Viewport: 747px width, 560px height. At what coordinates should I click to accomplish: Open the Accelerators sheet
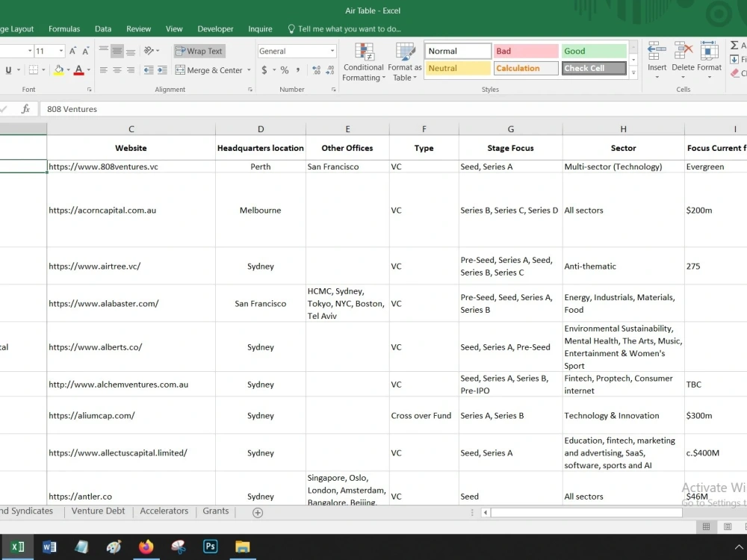click(x=164, y=511)
